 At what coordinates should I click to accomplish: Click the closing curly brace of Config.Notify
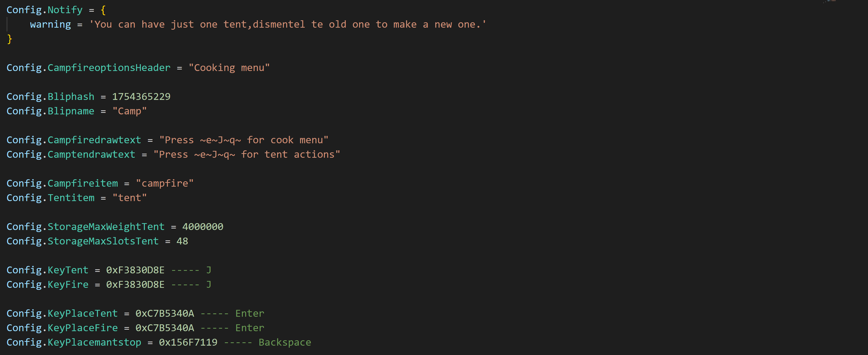coord(9,39)
